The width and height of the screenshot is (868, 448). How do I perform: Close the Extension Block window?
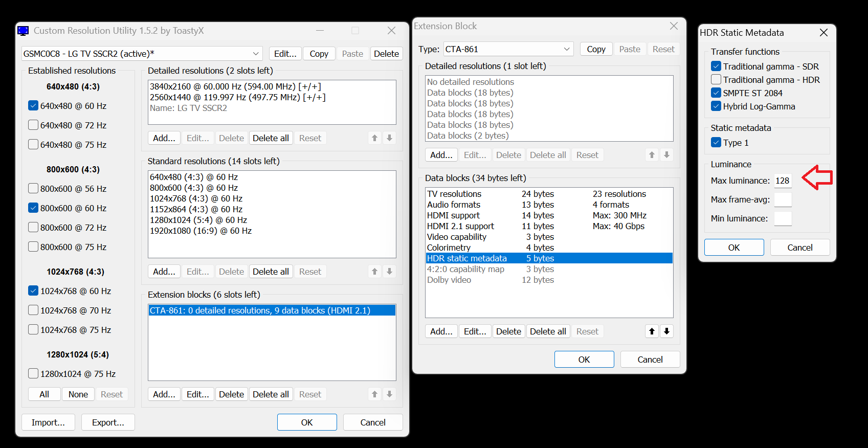tap(674, 26)
